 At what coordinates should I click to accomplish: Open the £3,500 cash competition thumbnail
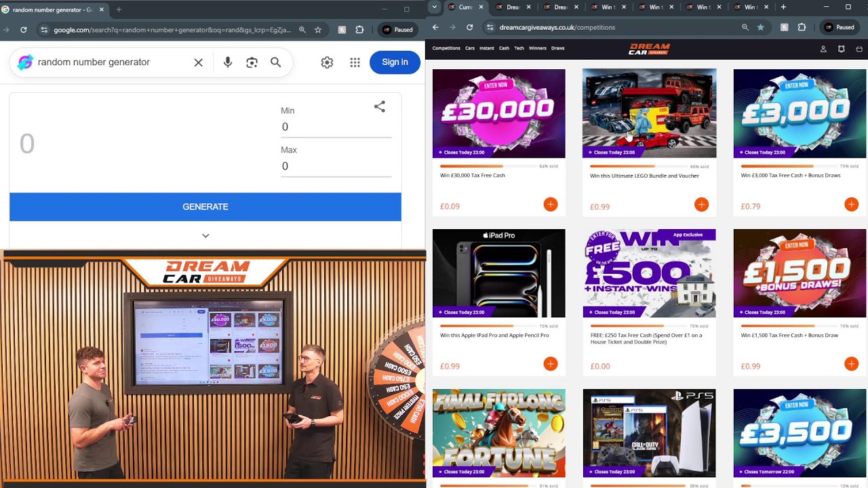tap(800, 433)
